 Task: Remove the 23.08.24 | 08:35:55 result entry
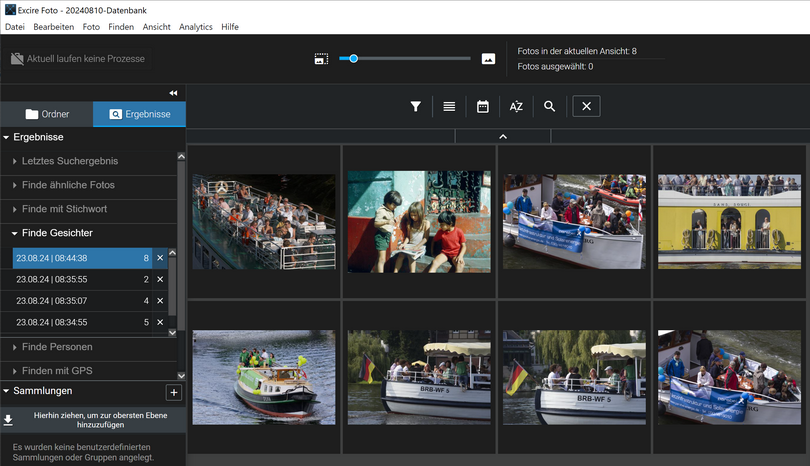click(x=160, y=279)
